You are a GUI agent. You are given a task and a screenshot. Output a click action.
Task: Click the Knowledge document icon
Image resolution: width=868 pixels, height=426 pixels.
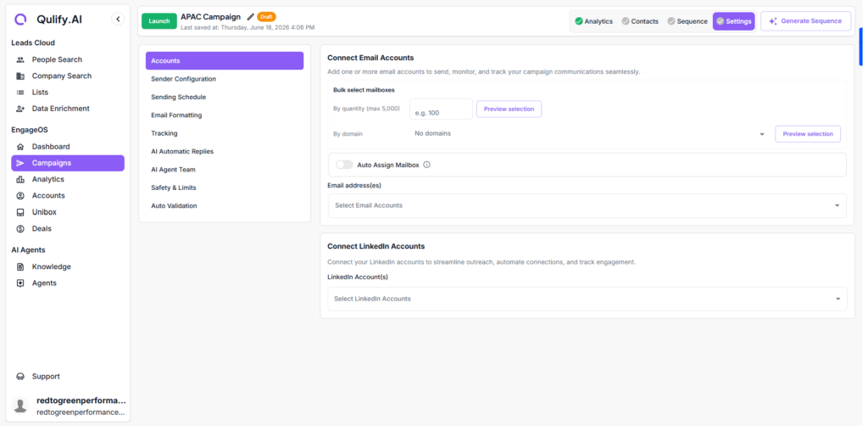[20, 266]
